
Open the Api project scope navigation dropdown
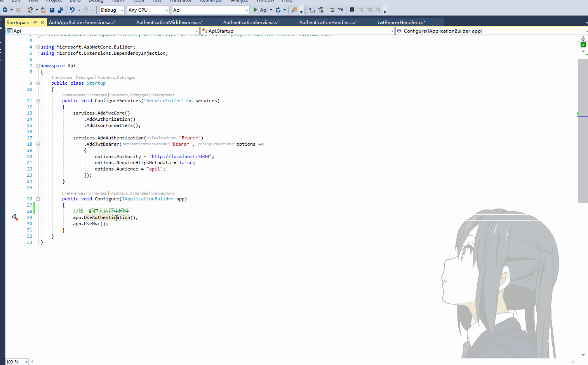click(103, 31)
